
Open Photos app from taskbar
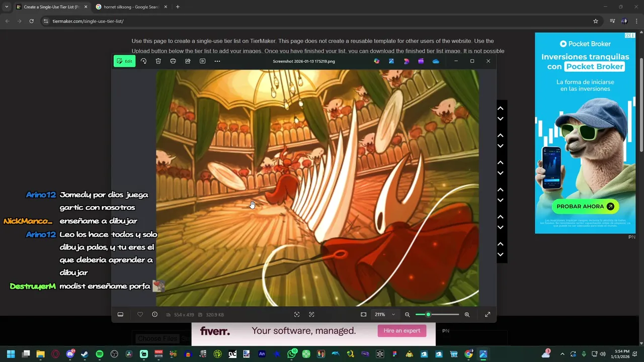483,354
